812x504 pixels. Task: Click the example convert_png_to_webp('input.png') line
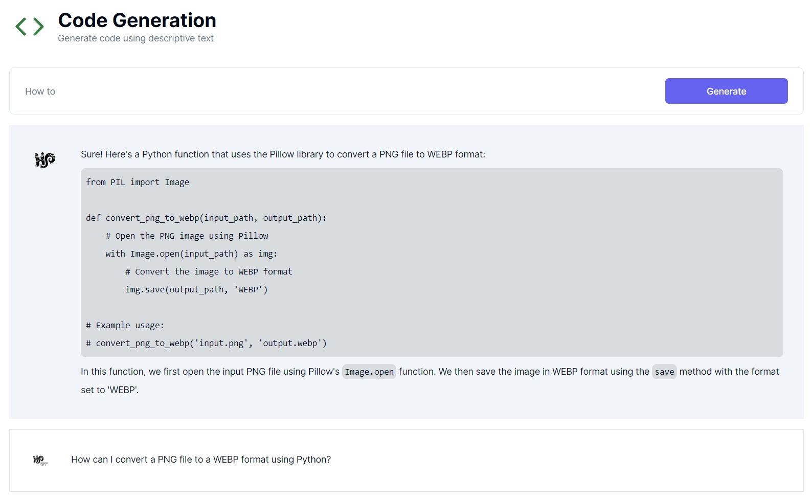(x=206, y=343)
